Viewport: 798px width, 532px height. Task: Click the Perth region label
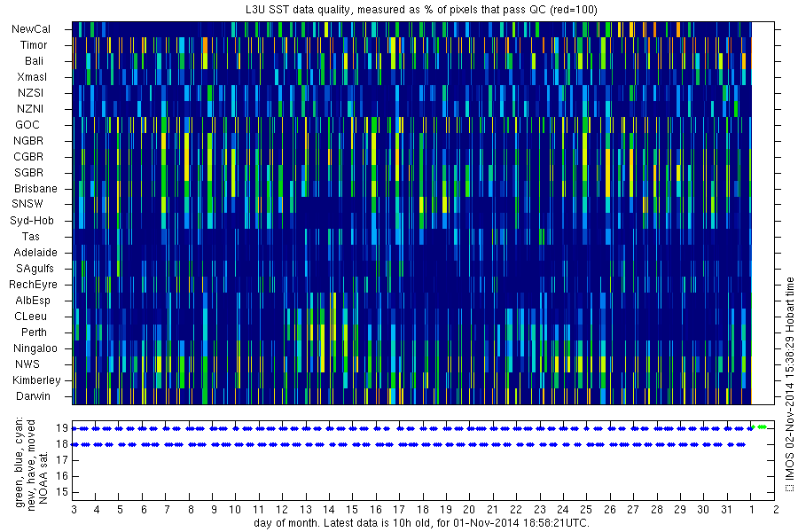34,332
